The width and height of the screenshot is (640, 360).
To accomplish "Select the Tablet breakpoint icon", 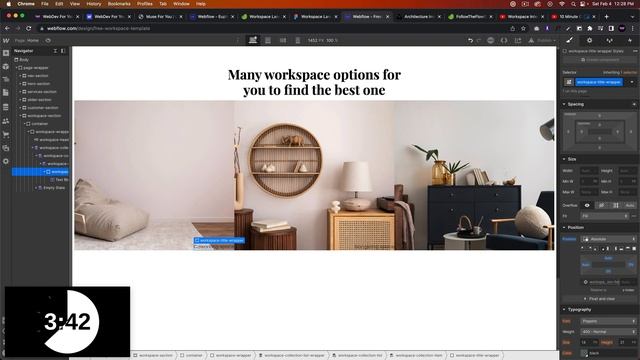I will point(268,40).
